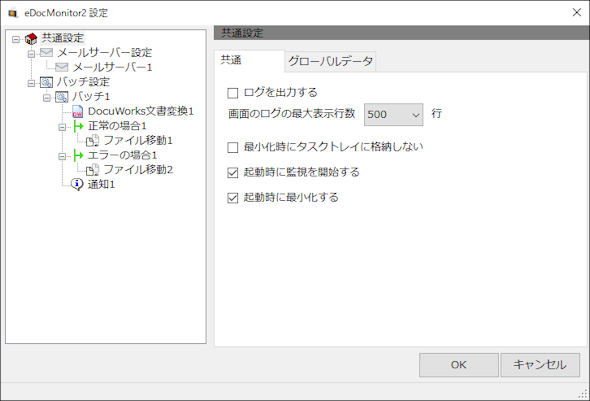Viewport: 590px width, 401px height.
Task: Open the 500 max log lines dropdown
Action: coord(394,114)
